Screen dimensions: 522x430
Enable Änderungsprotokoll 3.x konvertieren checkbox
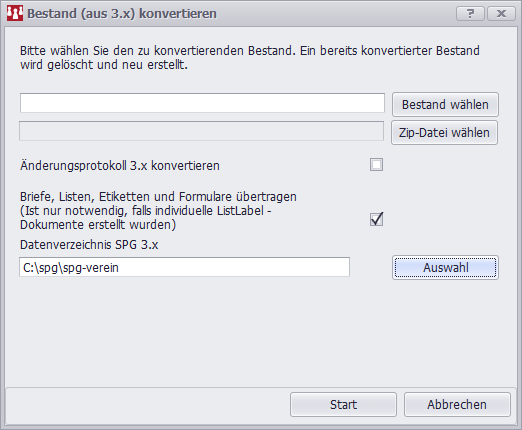[x=376, y=165]
